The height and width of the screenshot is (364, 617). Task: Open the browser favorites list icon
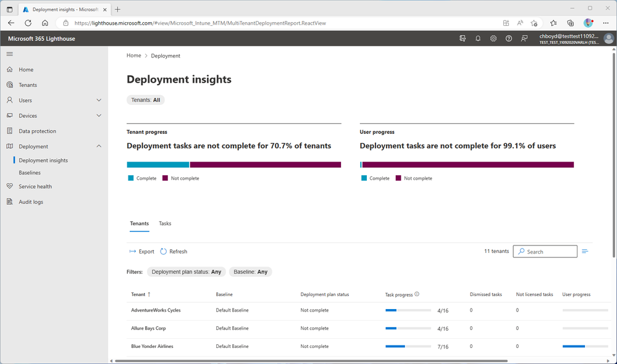click(553, 23)
